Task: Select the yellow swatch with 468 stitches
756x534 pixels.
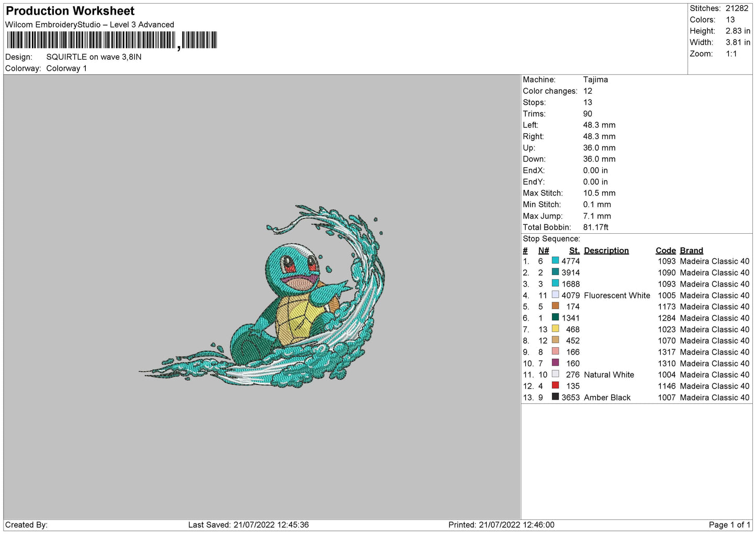Action: click(555, 329)
